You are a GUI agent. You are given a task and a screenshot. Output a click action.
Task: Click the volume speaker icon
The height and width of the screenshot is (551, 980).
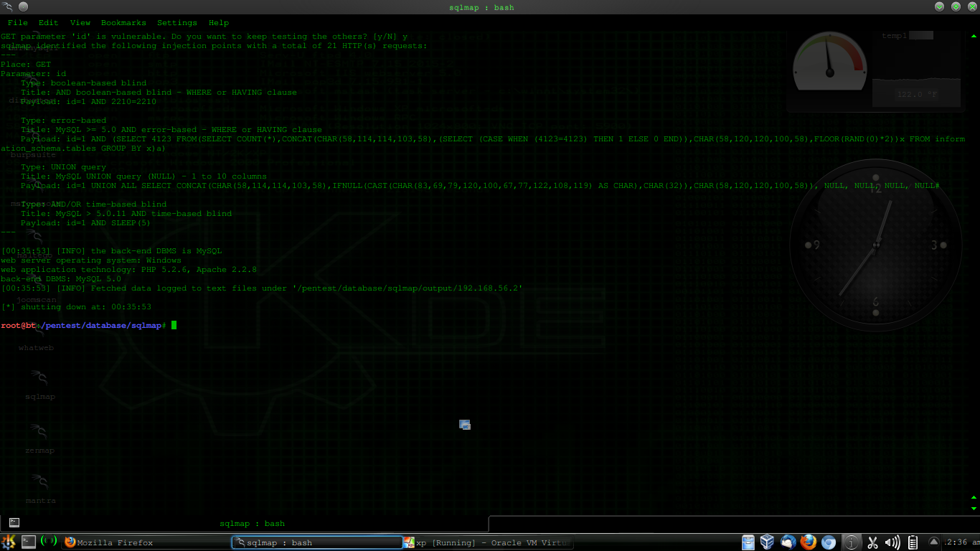pyautogui.click(x=892, y=542)
